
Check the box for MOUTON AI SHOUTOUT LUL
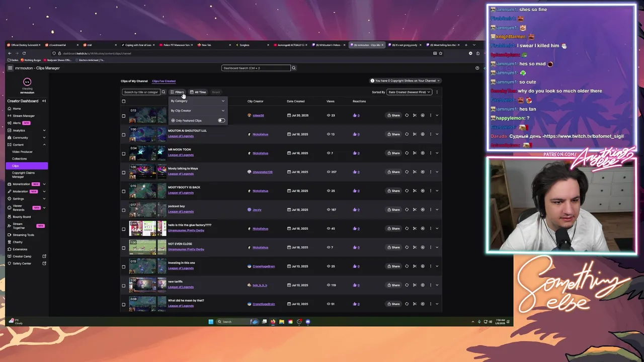[124, 134]
